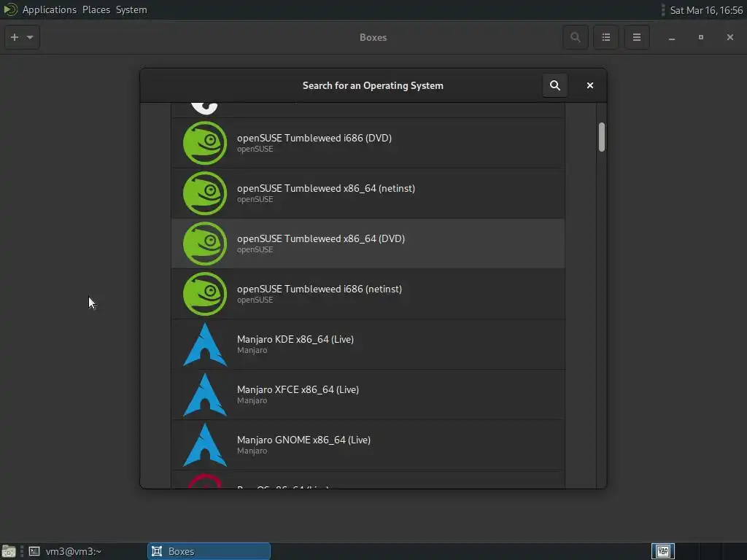Click openSUSE logo of Tumbleweed x86_64 (netinst)
The width and height of the screenshot is (747, 560).
205,193
